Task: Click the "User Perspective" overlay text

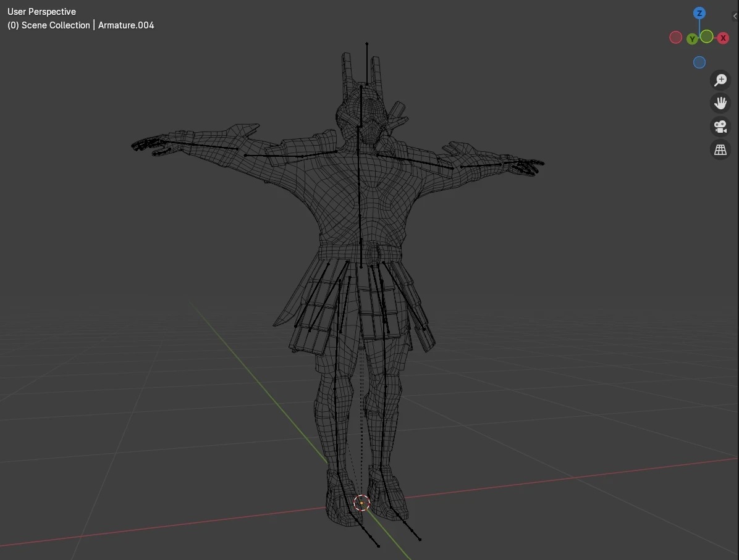Action: 41,12
